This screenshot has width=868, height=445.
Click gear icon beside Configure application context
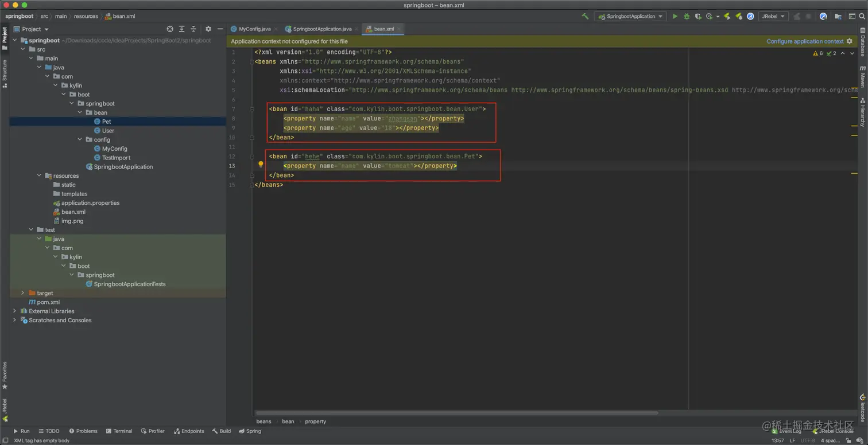850,41
